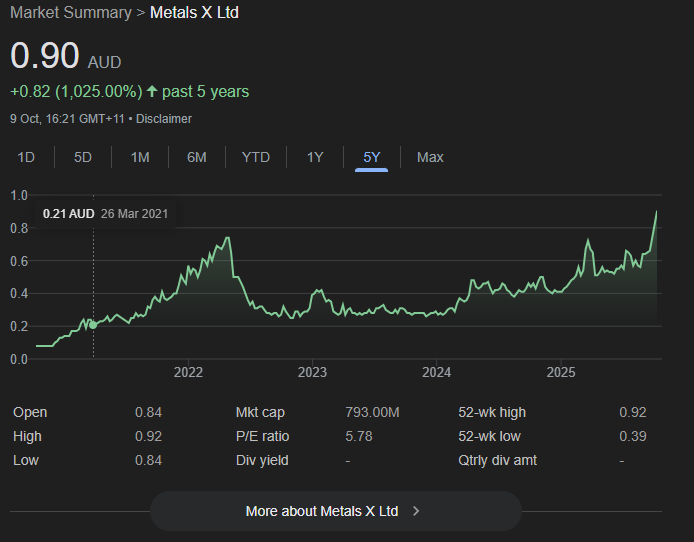Select the active 5Y tab
694x542 pixels.
coord(372,158)
